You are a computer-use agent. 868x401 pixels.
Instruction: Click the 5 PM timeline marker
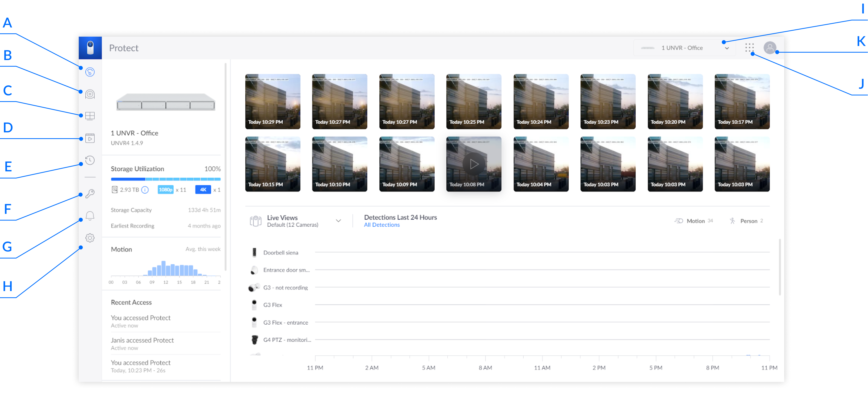[656, 368]
